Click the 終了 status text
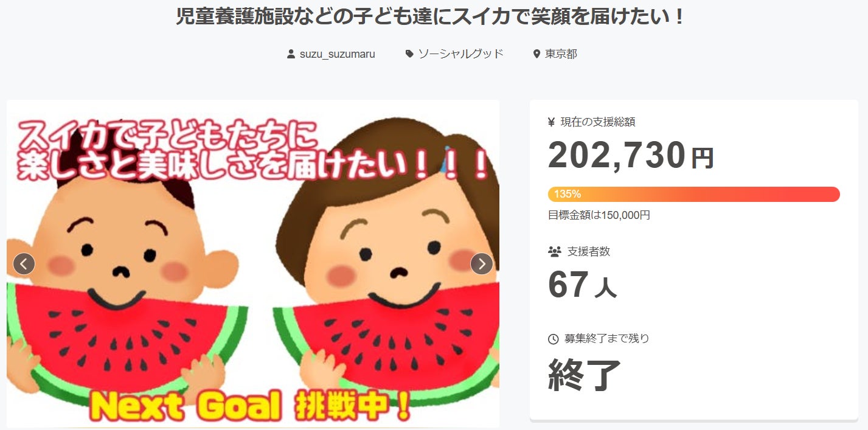This screenshot has width=868, height=430. click(585, 375)
